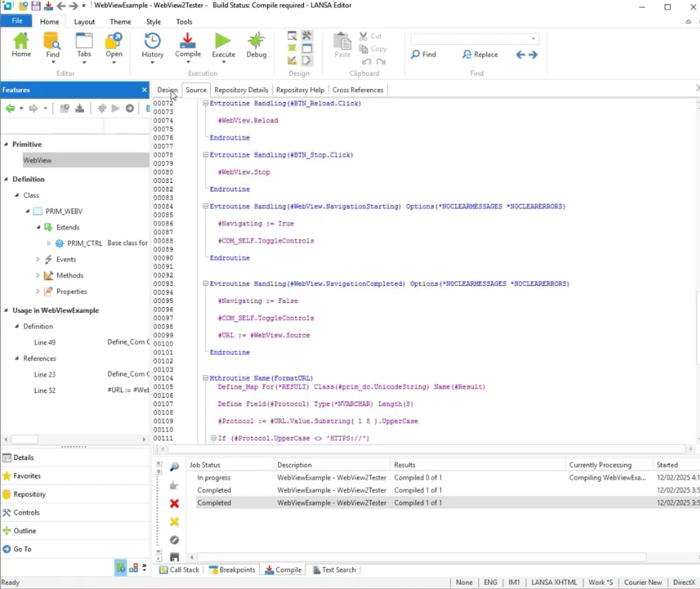Viewport: 700px width, 589px height.
Task: Collapse the NavigationStarting routine block
Action: tap(205, 206)
